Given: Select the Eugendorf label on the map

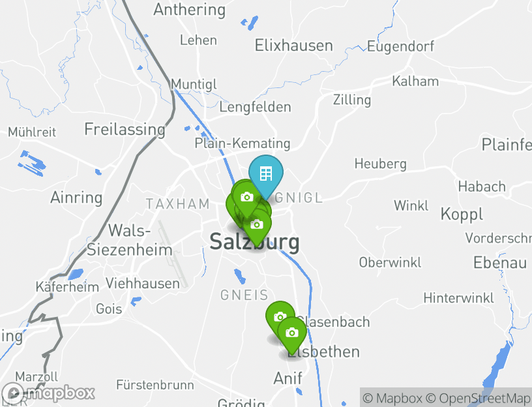Looking at the screenshot, I should coord(400,46).
